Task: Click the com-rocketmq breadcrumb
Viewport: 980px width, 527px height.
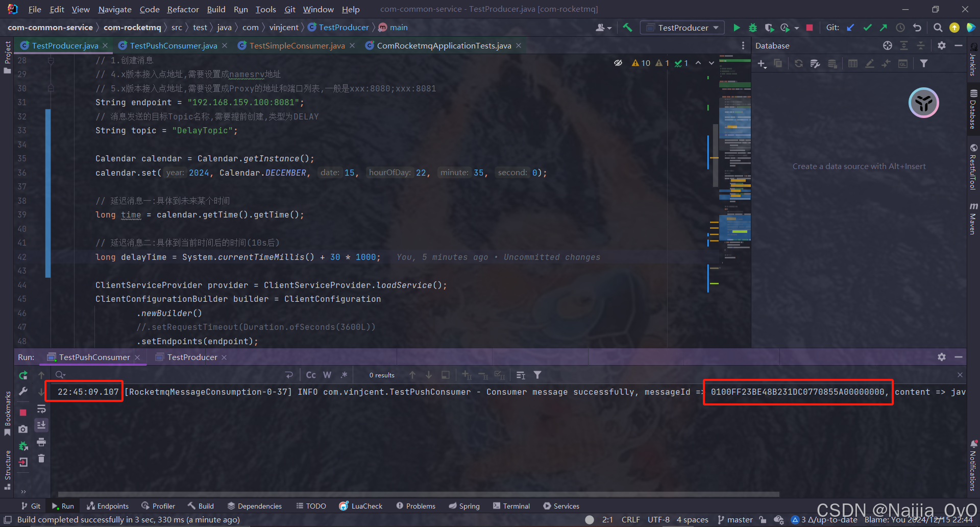Action: click(132, 28)
